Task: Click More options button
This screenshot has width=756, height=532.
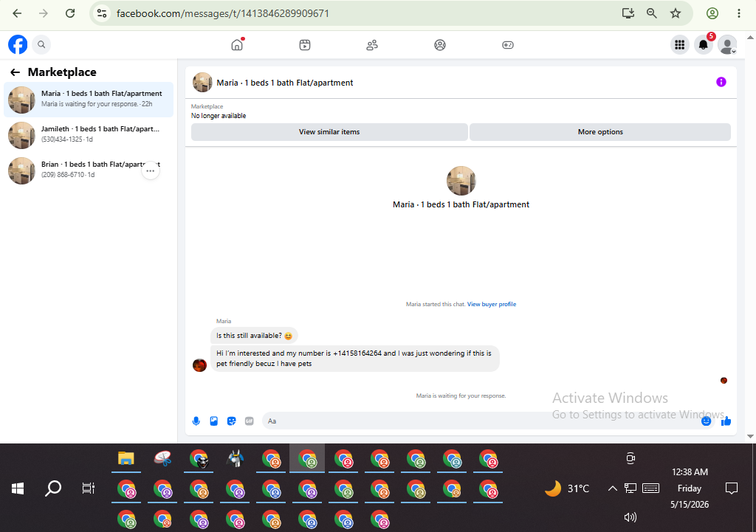Action: click(x=599, y=132)
